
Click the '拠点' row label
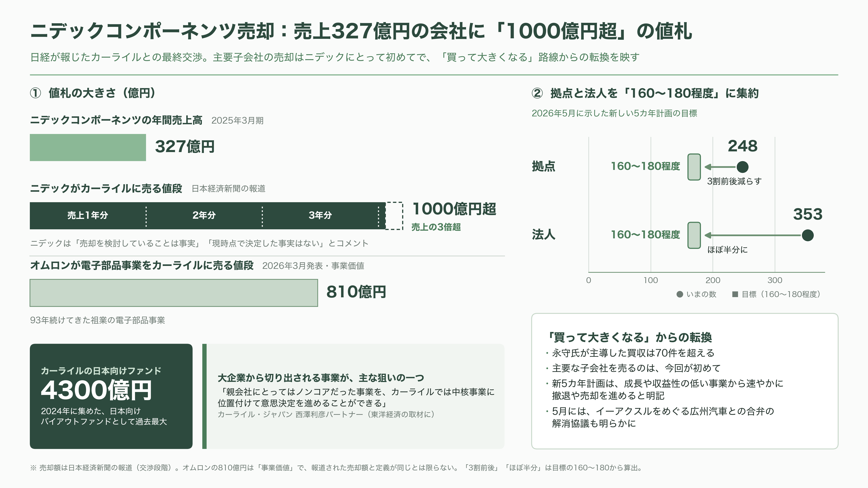click(543, 166)
